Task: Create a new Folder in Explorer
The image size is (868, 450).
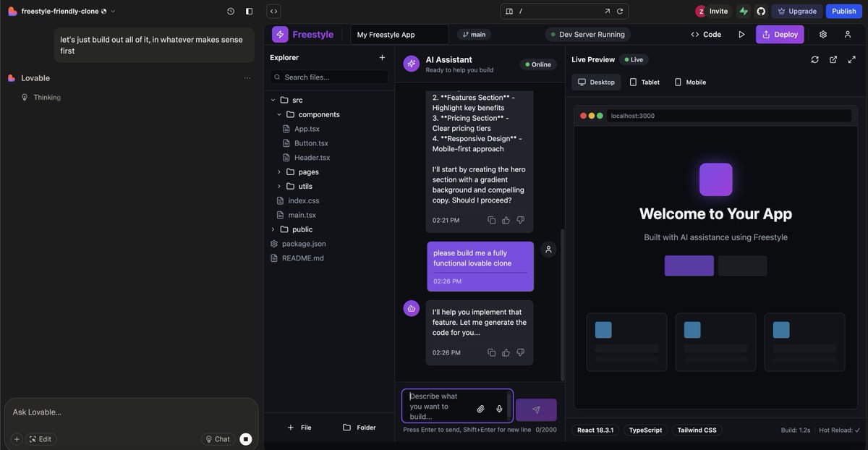Action: [359, 428]
